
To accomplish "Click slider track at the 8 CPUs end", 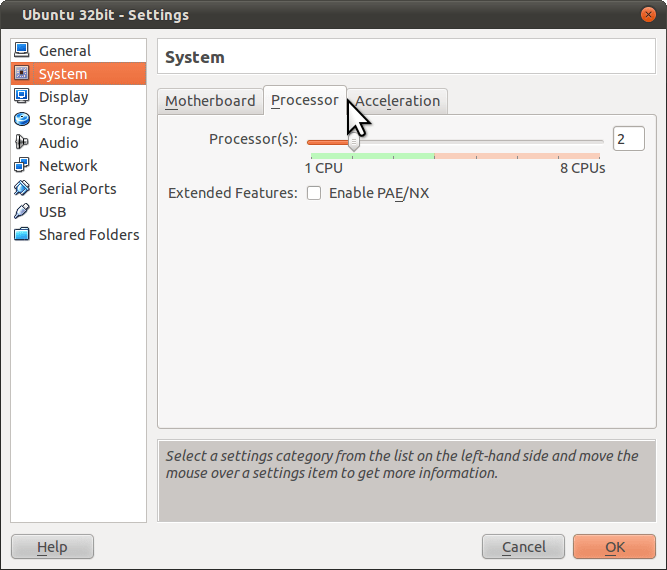I will (x=600, y=142).
